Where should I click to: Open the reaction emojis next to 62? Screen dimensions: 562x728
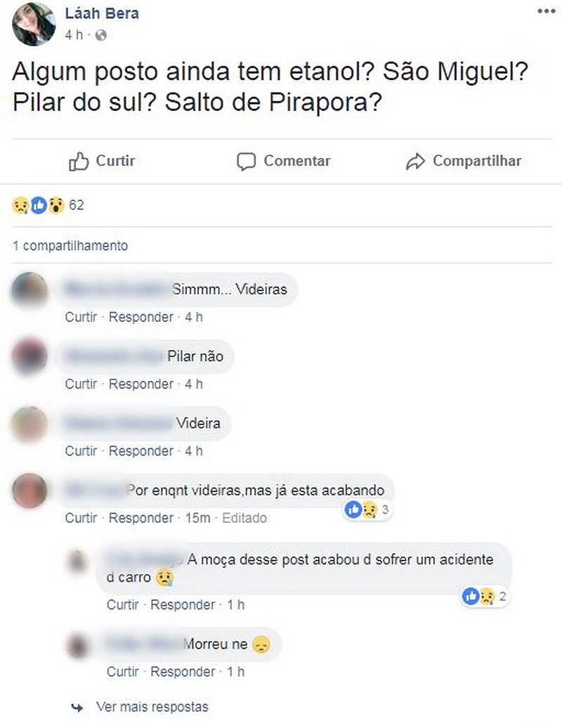(38, 205)
